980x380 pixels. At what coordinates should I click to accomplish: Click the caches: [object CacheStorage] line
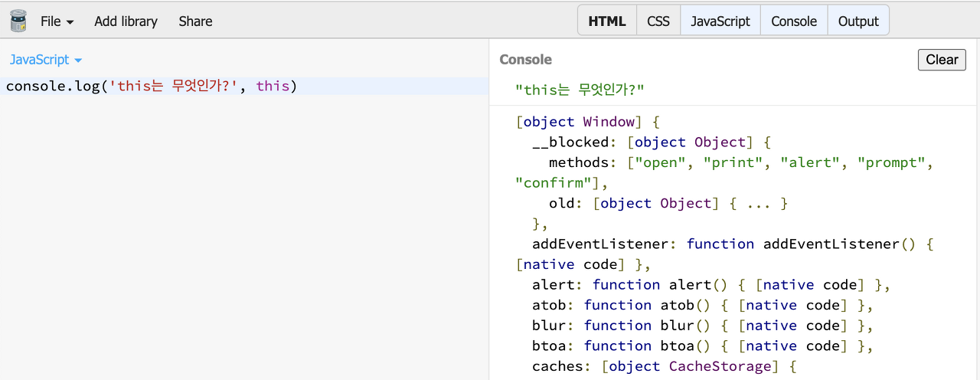coord(665,366)
